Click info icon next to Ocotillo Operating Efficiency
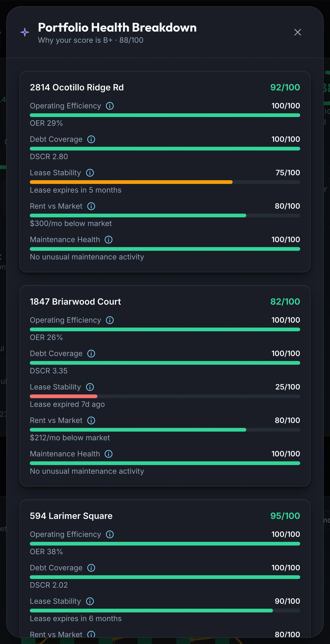The height and width of the screenshot is (644, 330). [x=110, y=106]
